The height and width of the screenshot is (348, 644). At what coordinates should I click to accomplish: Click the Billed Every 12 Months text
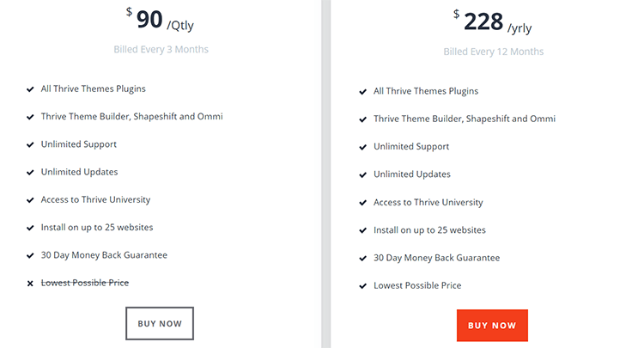493,52
